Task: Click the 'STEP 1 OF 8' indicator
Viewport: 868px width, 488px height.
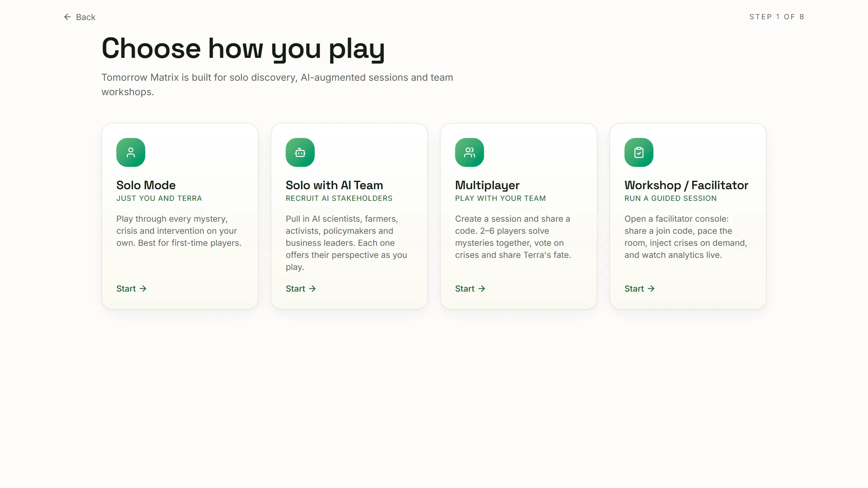Action: (776, 17)
